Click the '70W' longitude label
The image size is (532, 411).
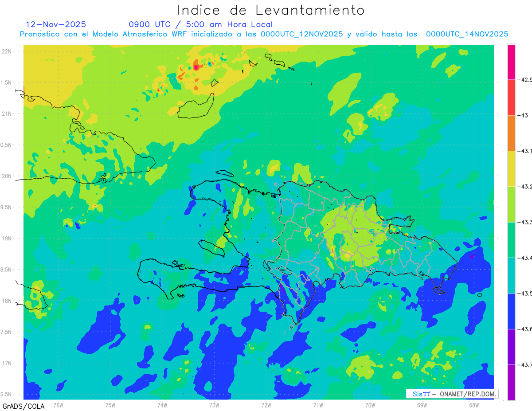pyautogui.click(x=370, y=405)
